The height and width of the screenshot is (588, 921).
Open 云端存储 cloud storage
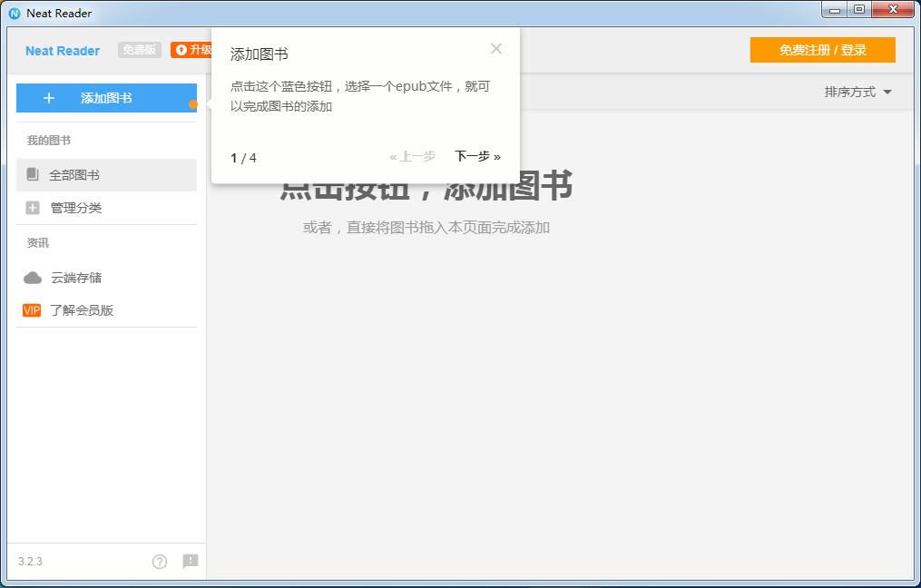(x=106, y=278)
